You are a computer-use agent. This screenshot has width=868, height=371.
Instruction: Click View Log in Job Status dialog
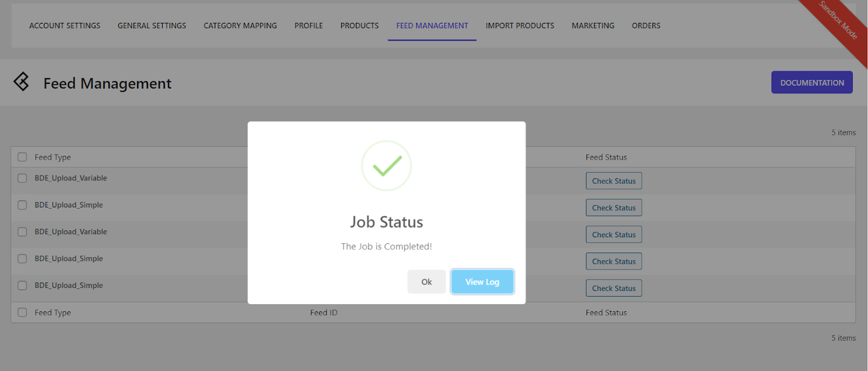tap(482, 282)
